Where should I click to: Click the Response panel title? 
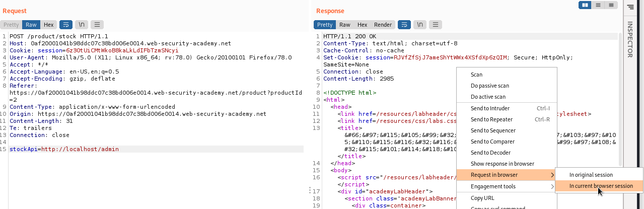click(x=330, y=11)
